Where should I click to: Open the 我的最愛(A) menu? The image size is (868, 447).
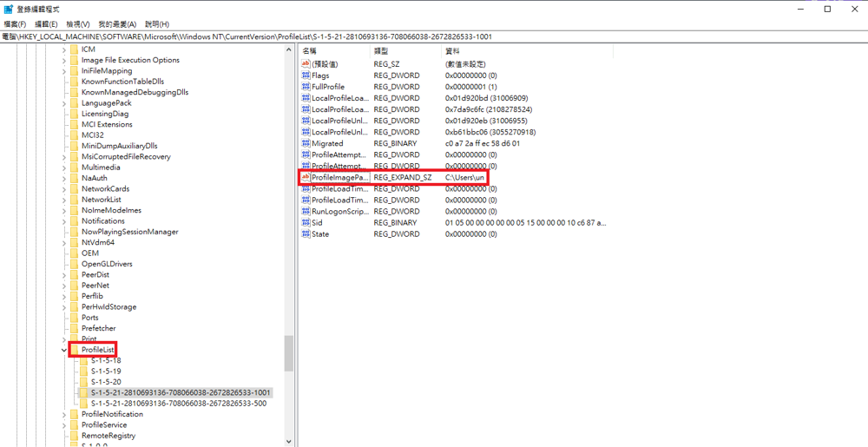click(x=117, y=24)
